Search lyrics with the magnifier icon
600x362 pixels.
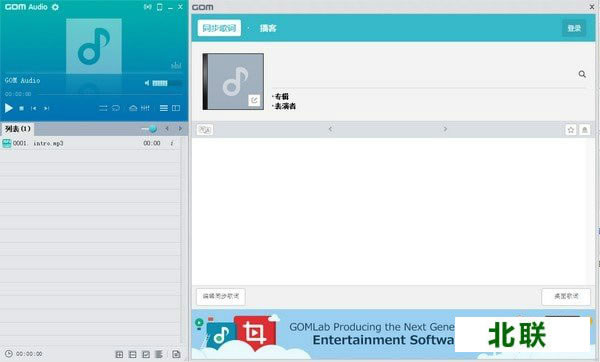tap(582, 74)
